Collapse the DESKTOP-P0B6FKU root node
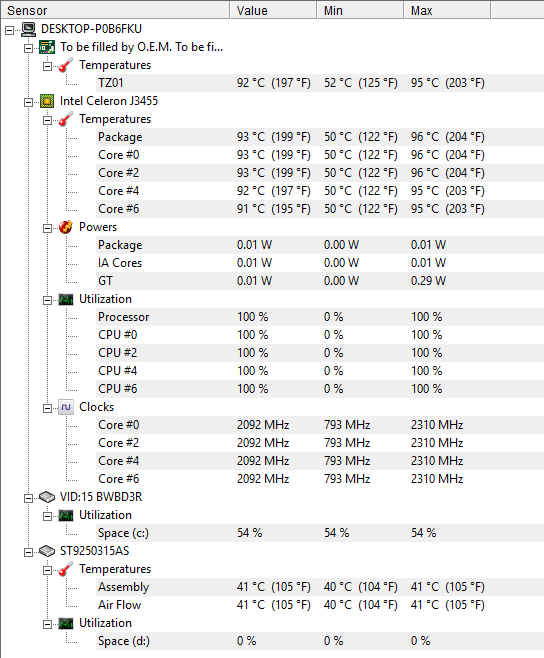Screen dimensions: 544x658 (9, 30)
